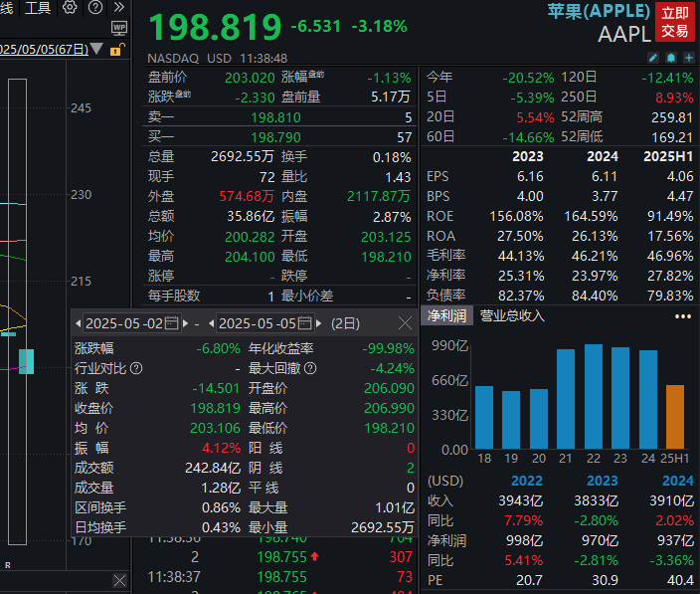Image resolution: width=700 pixels, height=594 pixels.
Task: Click the teal candlestick on the chart
Action: [x=26, y=361]
